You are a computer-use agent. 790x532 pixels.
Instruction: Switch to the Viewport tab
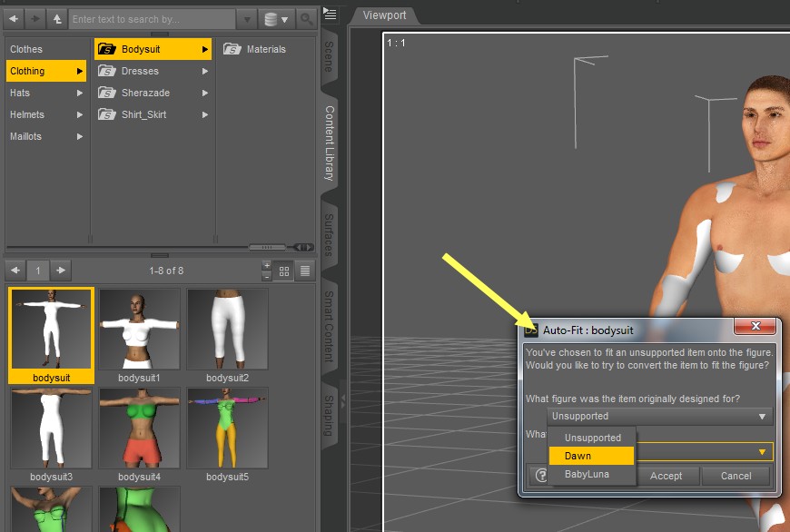coord(384,15)
